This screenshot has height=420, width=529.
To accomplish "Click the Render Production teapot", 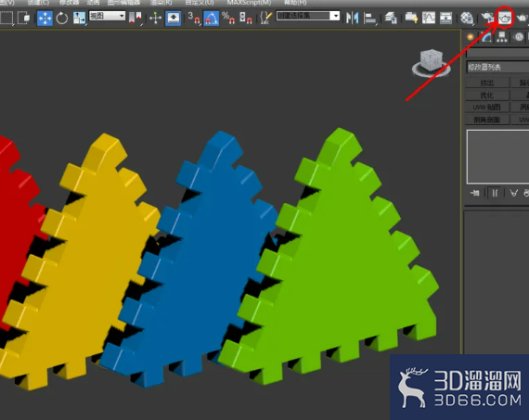I will (x=523, y=18).
